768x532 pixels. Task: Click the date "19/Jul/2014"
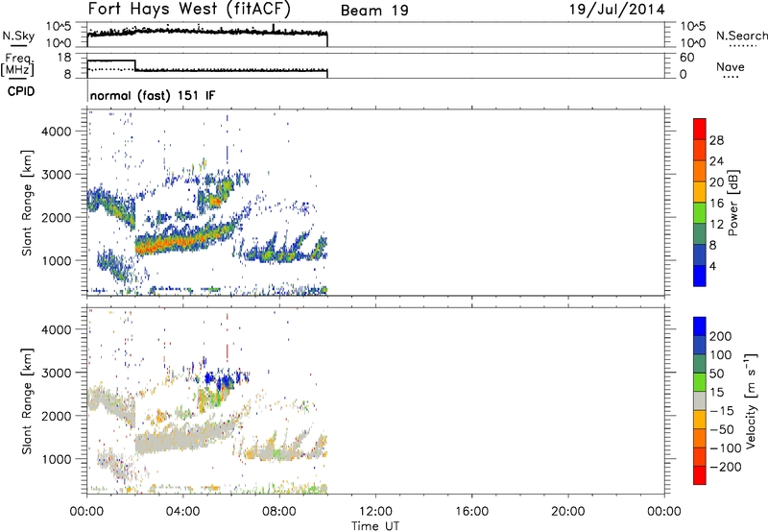(x=617, y=10)
